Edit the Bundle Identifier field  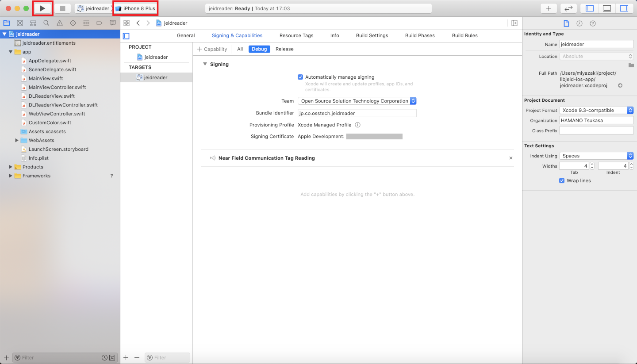tap(357, 113)
